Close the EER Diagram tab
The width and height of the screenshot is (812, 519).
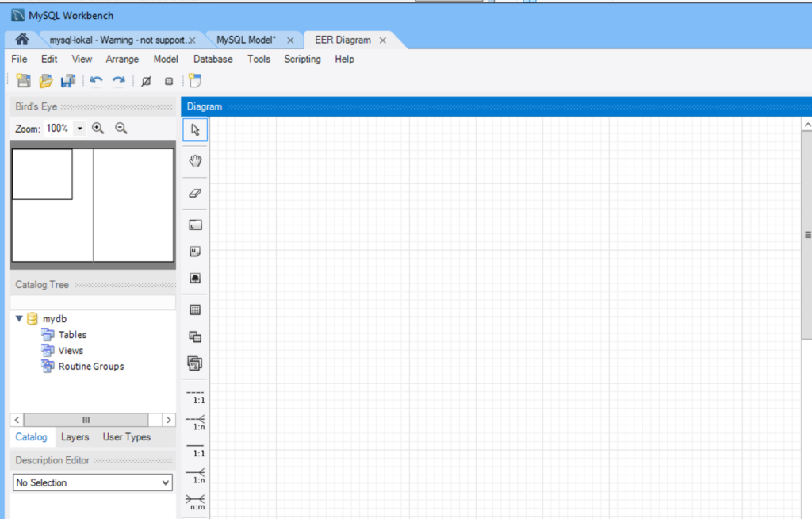tap(383, 40)
